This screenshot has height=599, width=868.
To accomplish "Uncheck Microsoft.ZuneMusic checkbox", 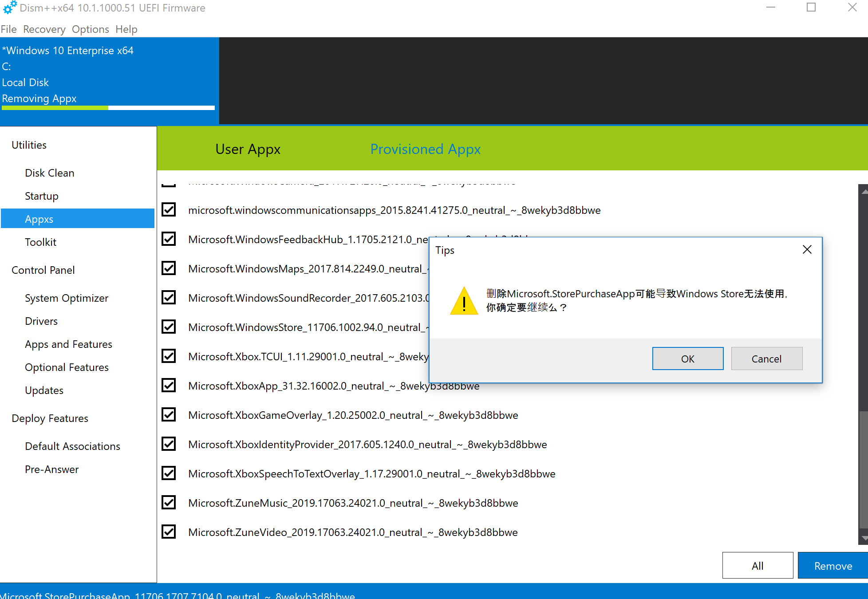I will [169, 502].
